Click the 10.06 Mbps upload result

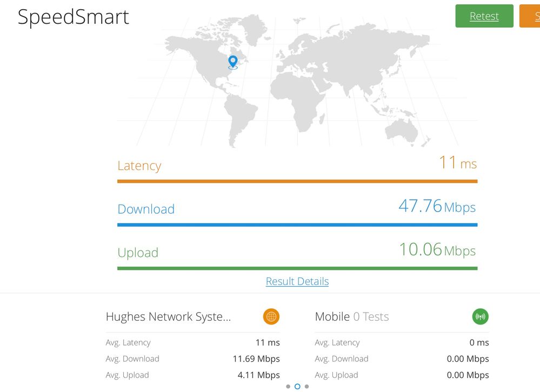[x=437, y=249]
